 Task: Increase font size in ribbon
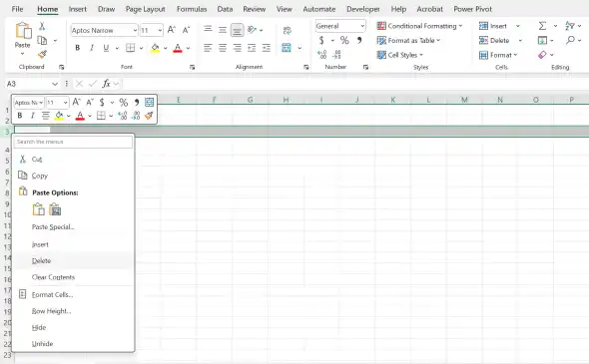point(172,30)
